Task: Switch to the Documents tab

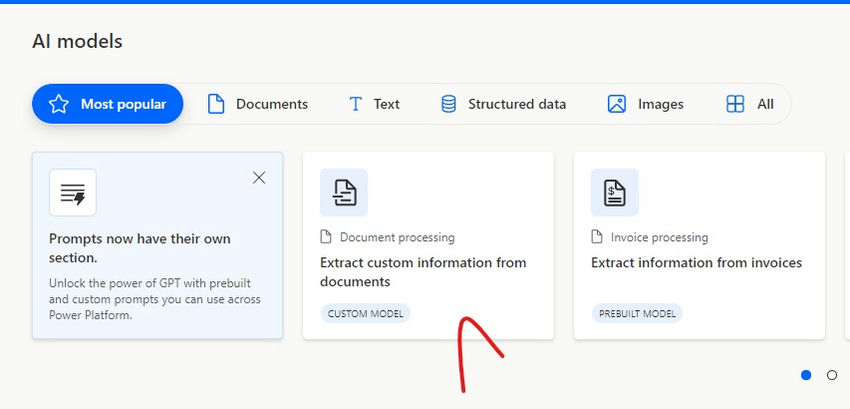Action: point(258,104)
